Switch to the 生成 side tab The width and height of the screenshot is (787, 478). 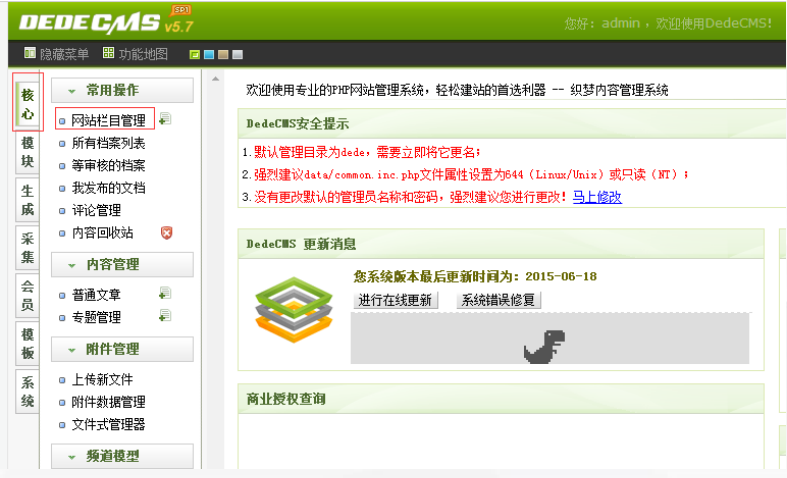coord(28,200)
